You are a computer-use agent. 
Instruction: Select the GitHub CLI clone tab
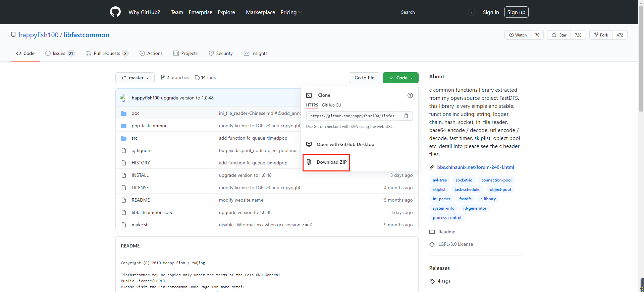331,105
